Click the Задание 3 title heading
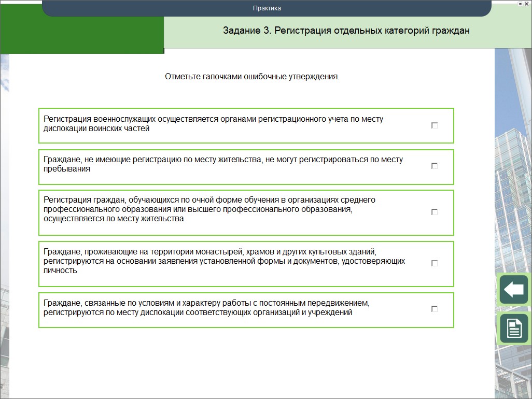 346,31
